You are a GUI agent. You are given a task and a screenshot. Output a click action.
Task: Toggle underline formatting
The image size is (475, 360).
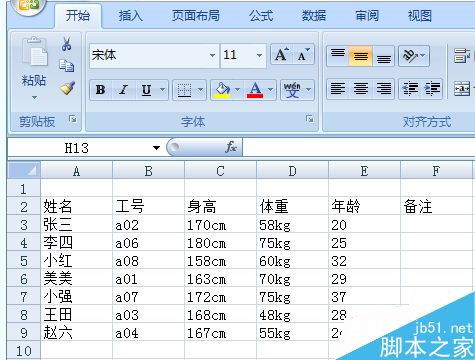pos(146,90)
